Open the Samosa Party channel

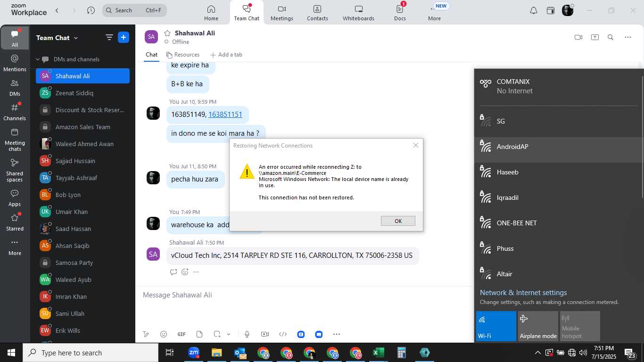(83, 263)
